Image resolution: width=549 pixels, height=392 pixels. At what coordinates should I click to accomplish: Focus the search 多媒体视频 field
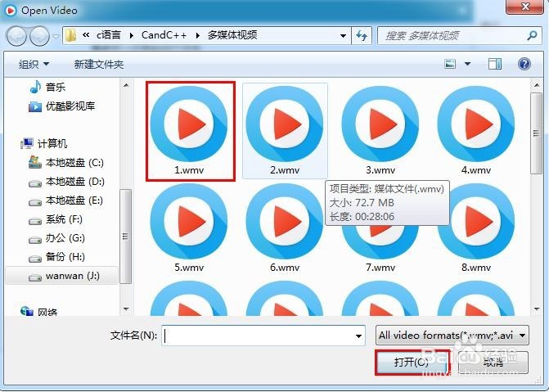460,35
